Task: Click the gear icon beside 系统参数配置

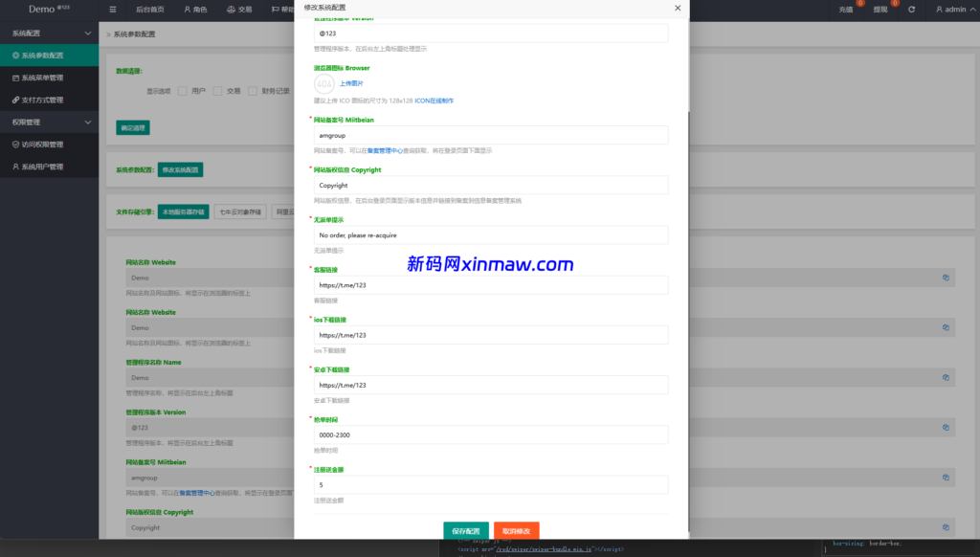Action: 15,56
